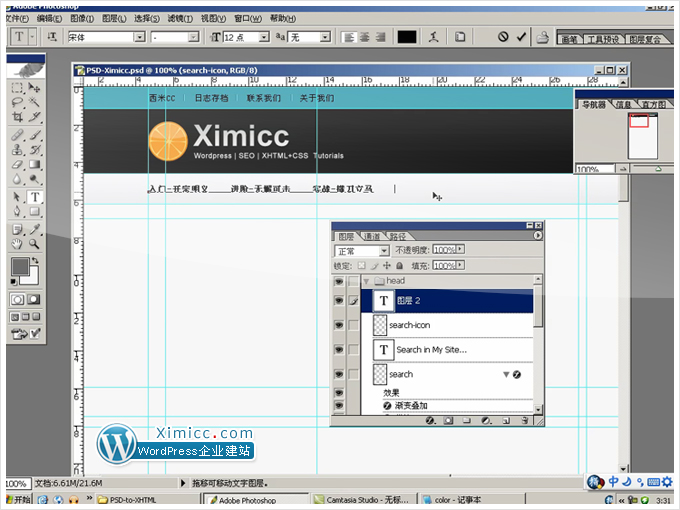Select the Shape tool

[x=34, y=212]
